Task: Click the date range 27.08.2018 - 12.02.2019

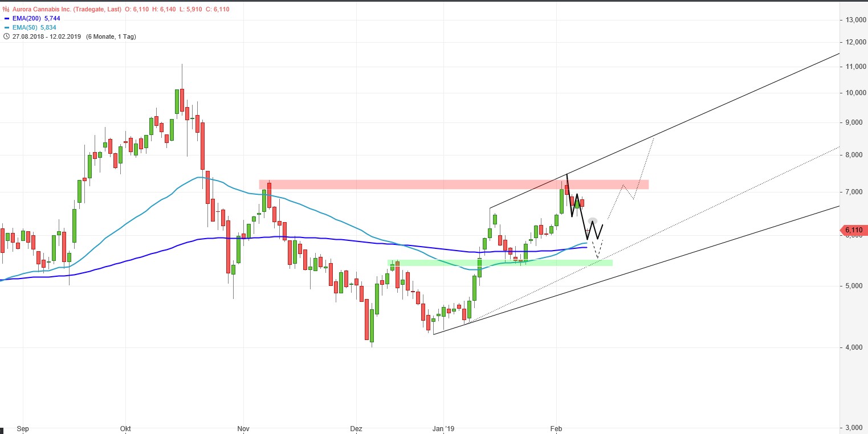Action: pos(47,36)
